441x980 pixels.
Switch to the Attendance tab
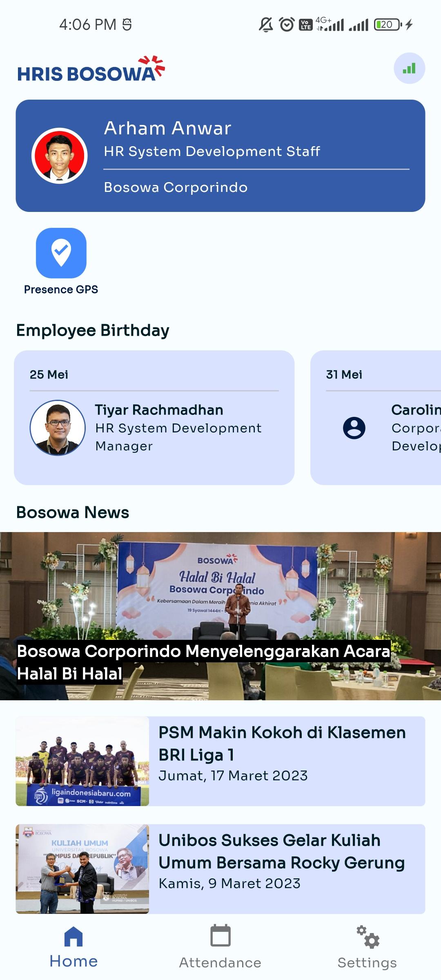click(x=220, y=947)
